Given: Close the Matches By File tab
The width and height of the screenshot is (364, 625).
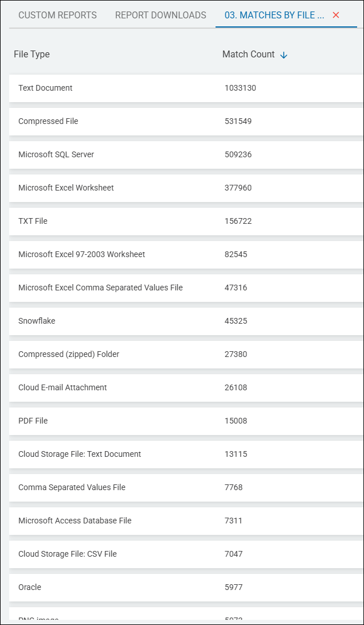Looking at the screenshot, I should click(336, 15).
